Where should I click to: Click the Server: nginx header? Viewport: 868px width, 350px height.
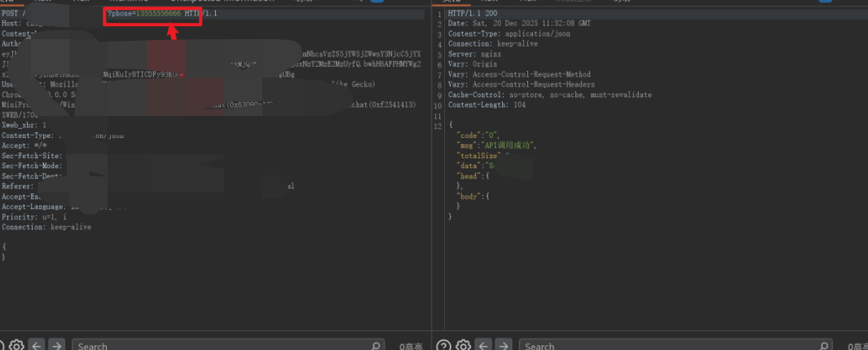[474, 55]
